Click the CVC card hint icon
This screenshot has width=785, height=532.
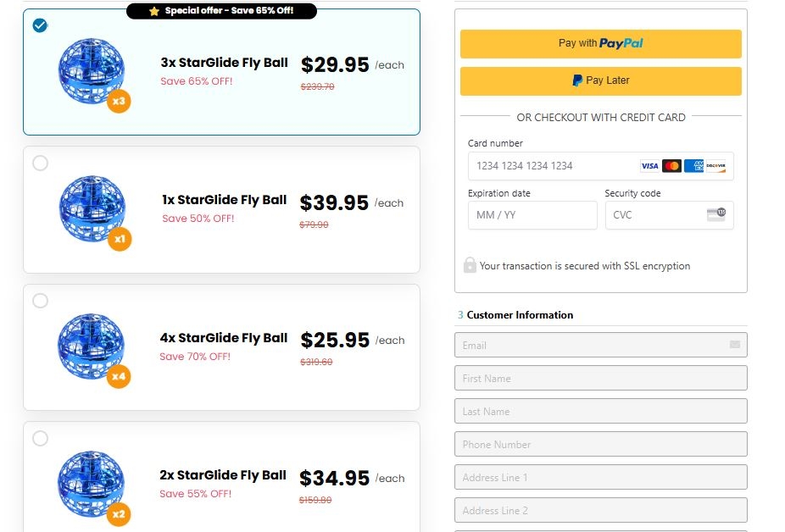[716, 214]
